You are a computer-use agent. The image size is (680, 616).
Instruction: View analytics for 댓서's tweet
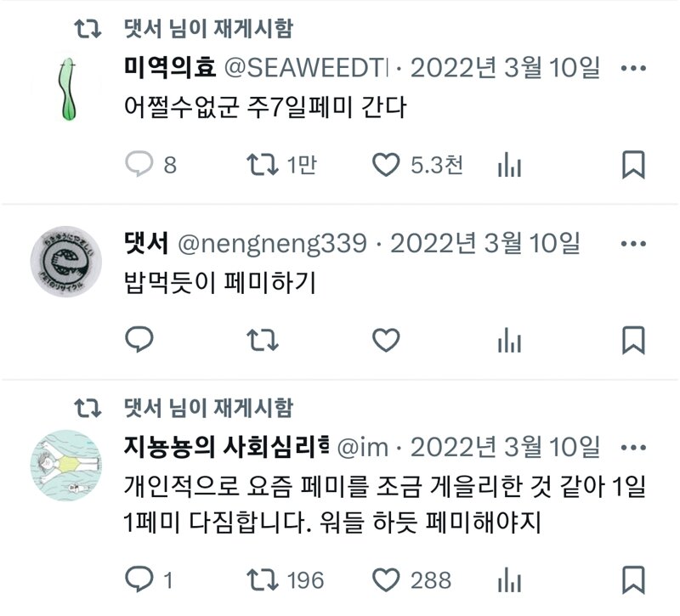coord(509,340)
